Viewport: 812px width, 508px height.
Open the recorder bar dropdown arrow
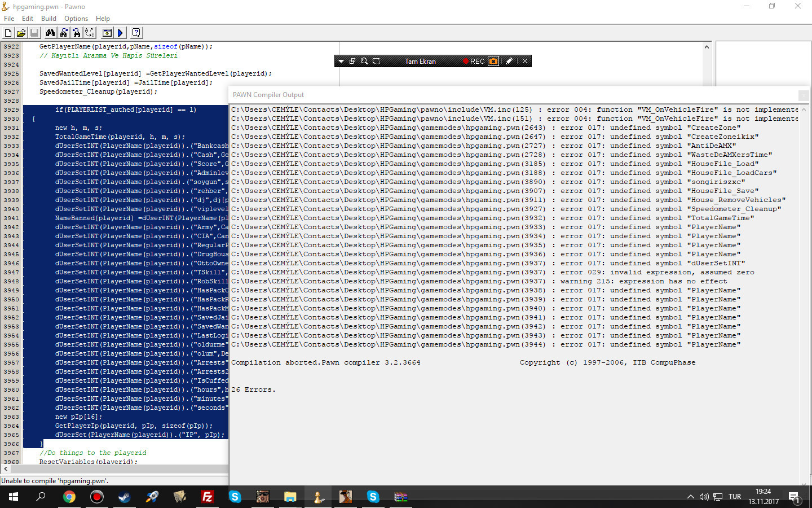point(341,61)
